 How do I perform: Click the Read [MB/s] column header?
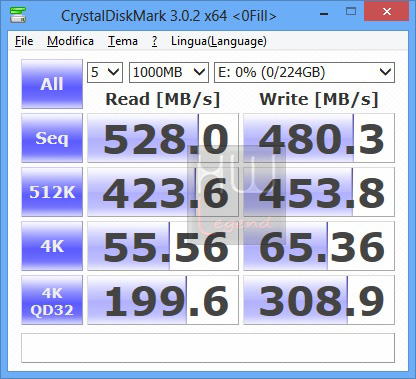[163, 99]
